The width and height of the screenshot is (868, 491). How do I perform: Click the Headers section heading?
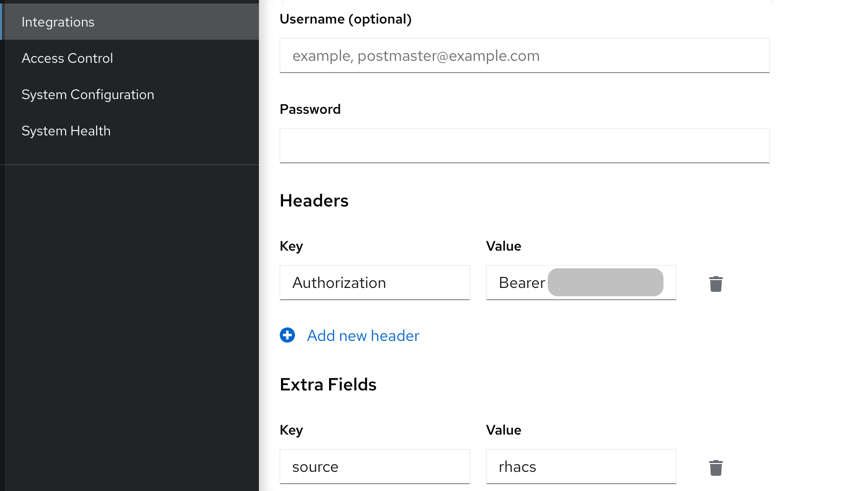point(314,201)
